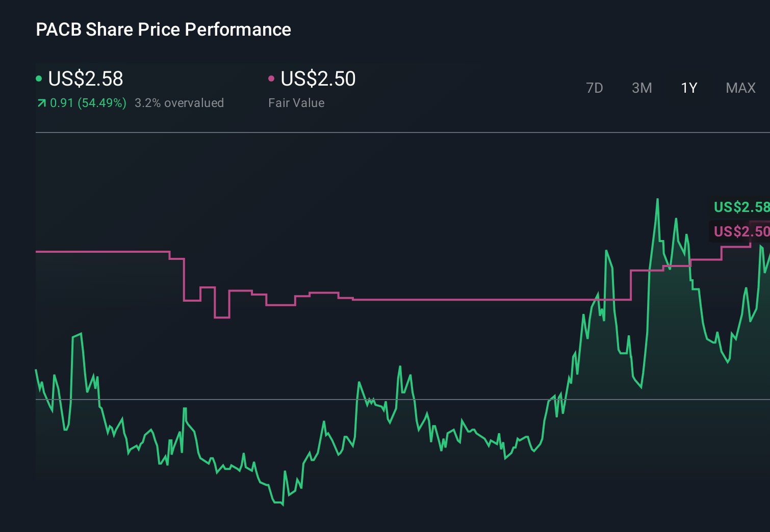Screen dimensions: 770x532
Task: Click the PACB Share Price Performance title
Action: [x=163, y=30]
